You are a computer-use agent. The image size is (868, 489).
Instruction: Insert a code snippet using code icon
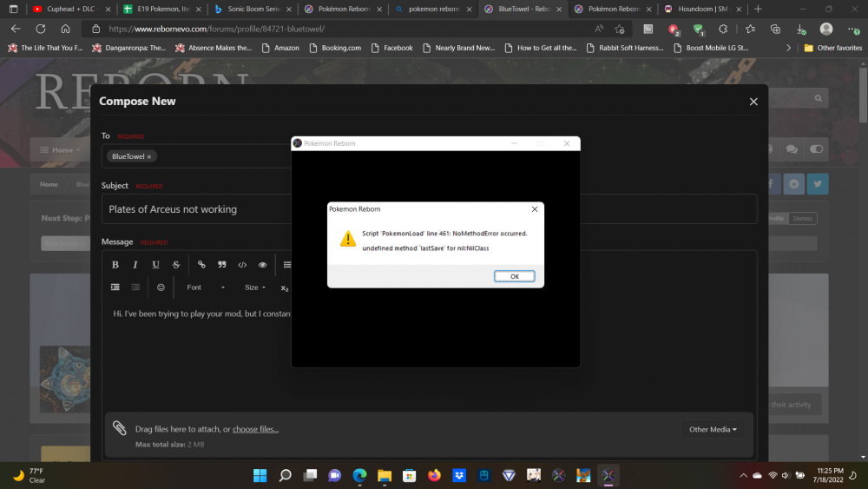tap(242, 265)
